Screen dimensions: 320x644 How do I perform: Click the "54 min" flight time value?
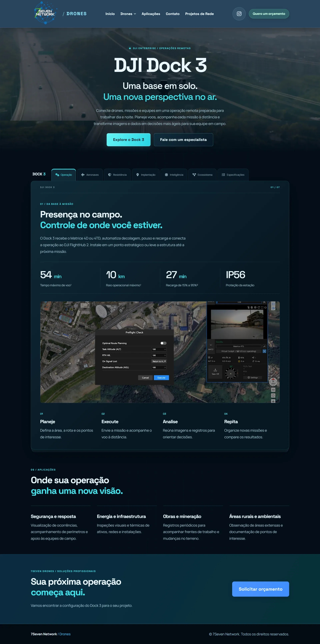coord(51,275)
